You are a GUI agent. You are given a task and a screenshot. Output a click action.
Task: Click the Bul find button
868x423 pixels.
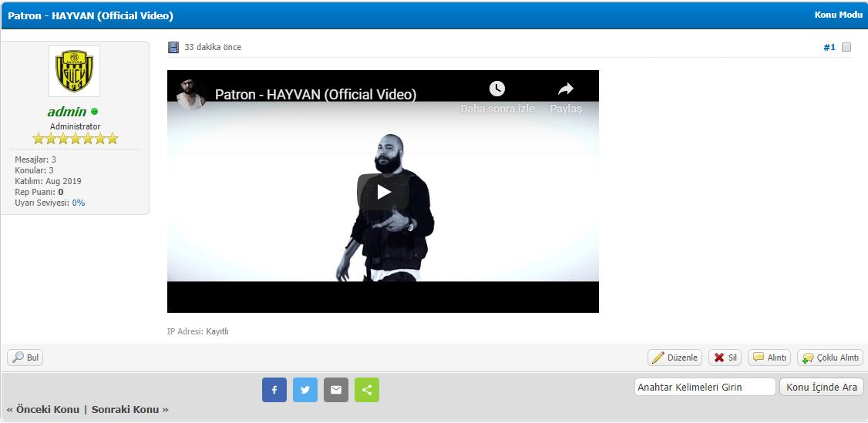25,358
